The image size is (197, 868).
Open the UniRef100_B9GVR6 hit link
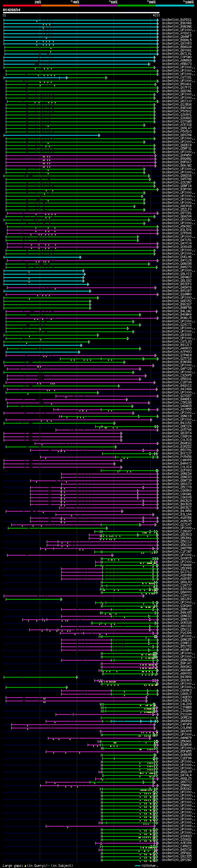coord(176,23)
